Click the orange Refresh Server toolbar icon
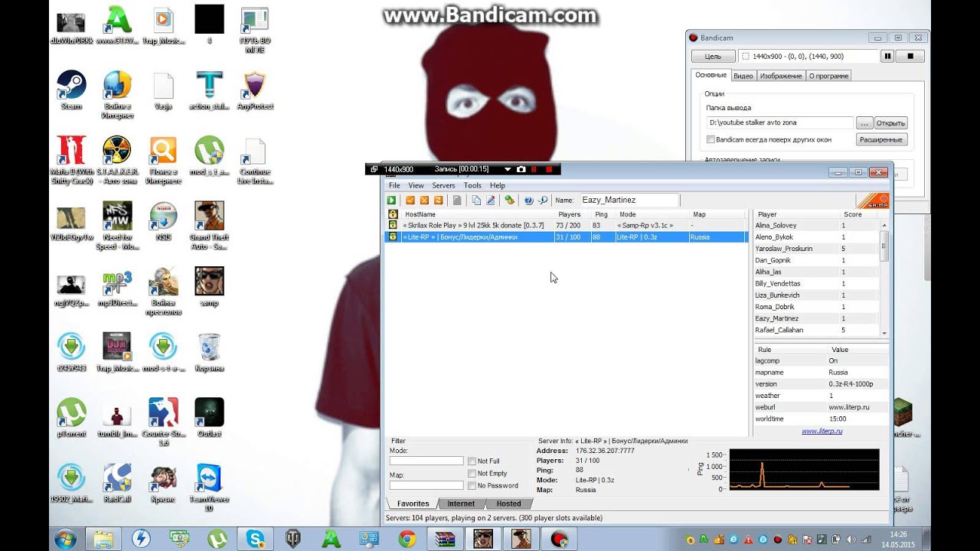The height and width of the screenshot is (551, 980). click(x=439, y=201)
